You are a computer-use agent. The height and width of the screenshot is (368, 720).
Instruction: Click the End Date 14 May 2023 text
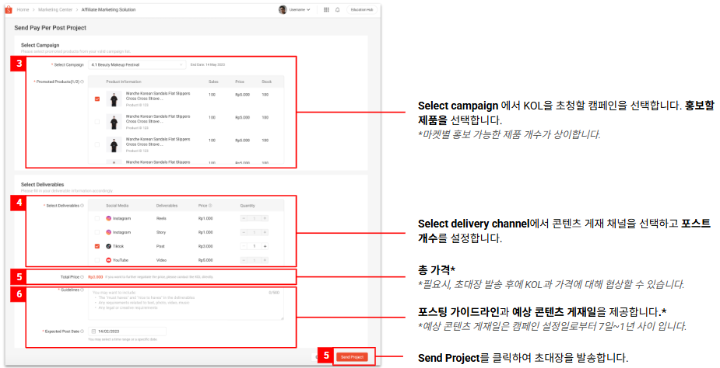(x=208, y=65)
